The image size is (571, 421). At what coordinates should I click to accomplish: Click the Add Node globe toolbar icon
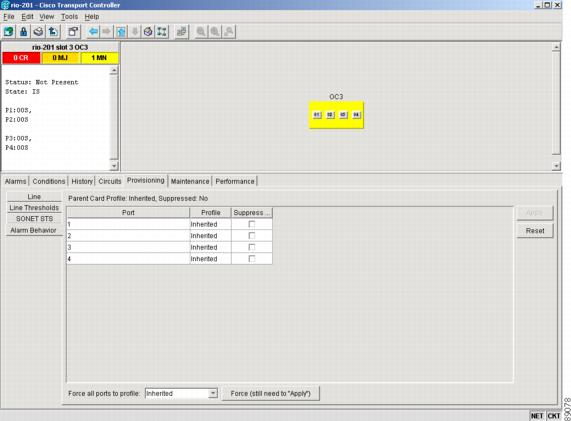click(9, 32)
